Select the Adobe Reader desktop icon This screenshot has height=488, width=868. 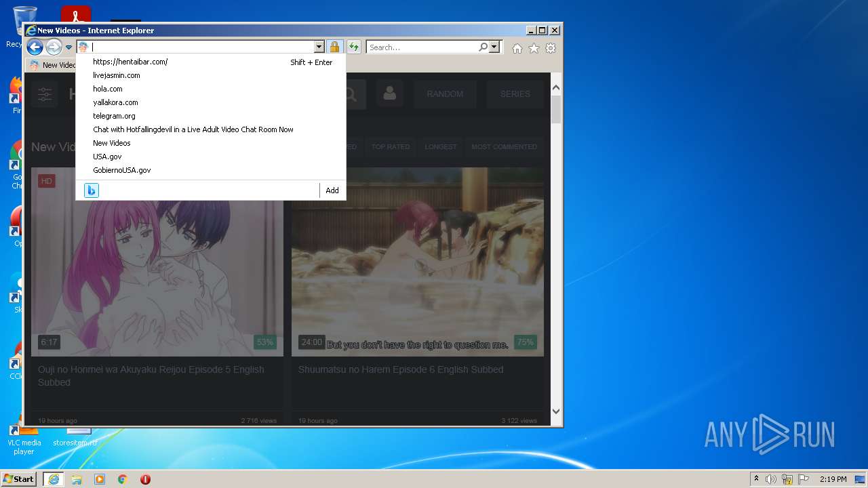[x=76, y=14]
